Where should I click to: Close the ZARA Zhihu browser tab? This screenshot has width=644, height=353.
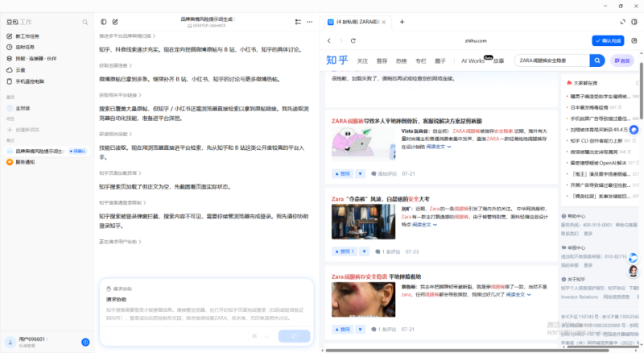pos(384,23)
